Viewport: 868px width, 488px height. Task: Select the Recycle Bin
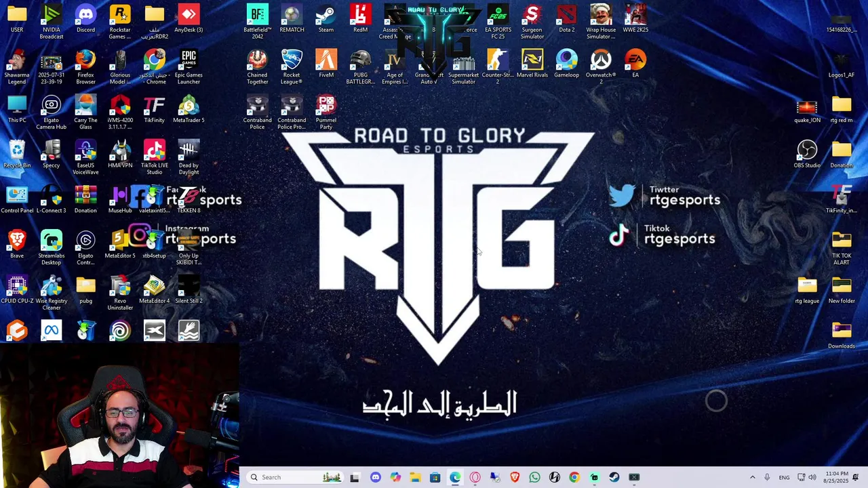[17, 155]
